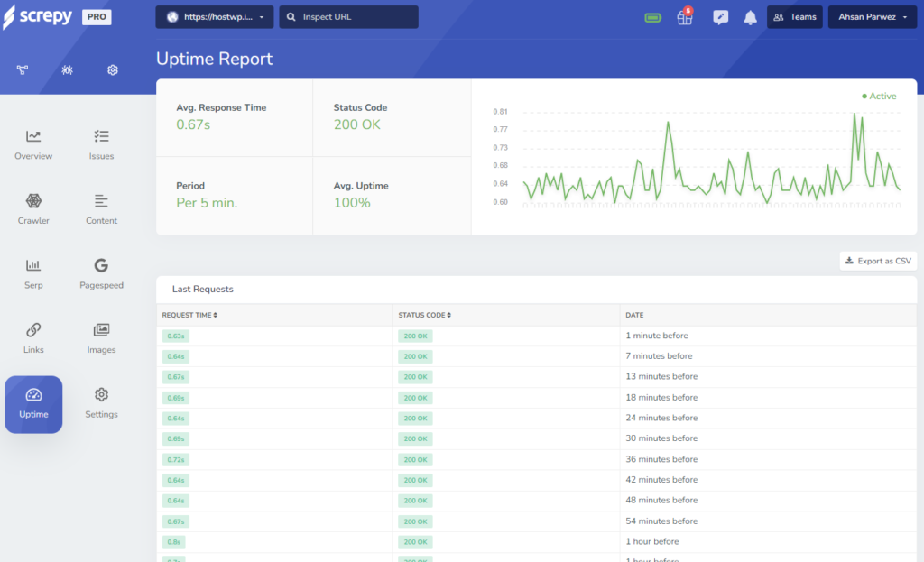Viewport: 924px width, 562px height.
Task: Click the Inspect URL search field
Action: pyautogui.click(x=348, y=17)
